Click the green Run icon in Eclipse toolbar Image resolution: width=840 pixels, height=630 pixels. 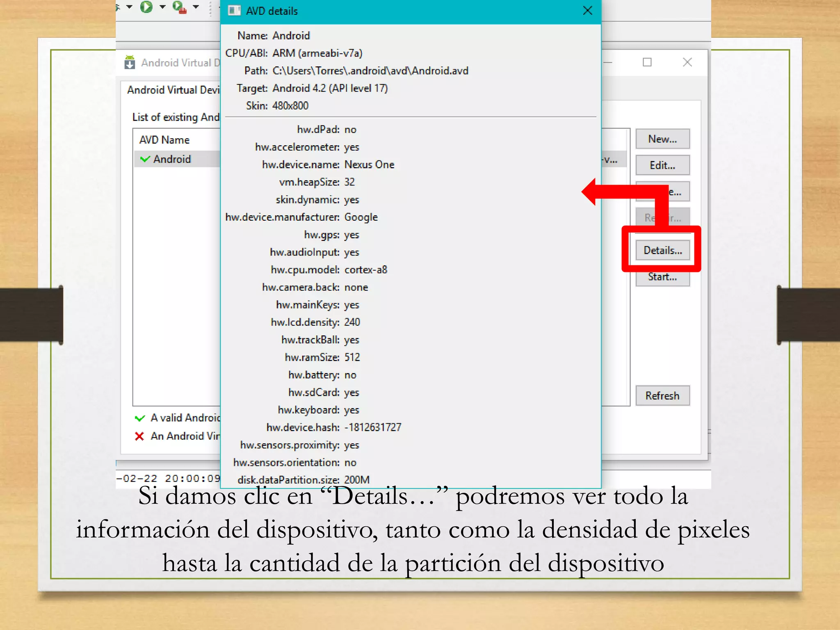146,7
